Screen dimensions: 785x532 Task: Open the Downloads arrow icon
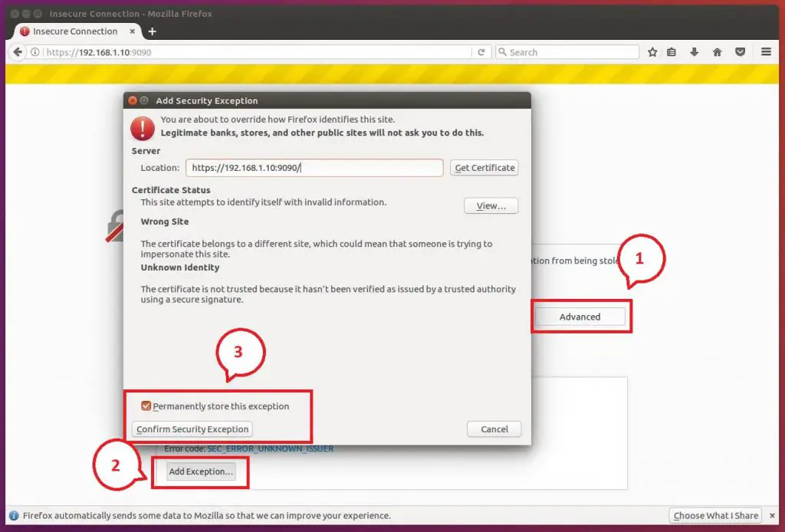click(694, 52)
